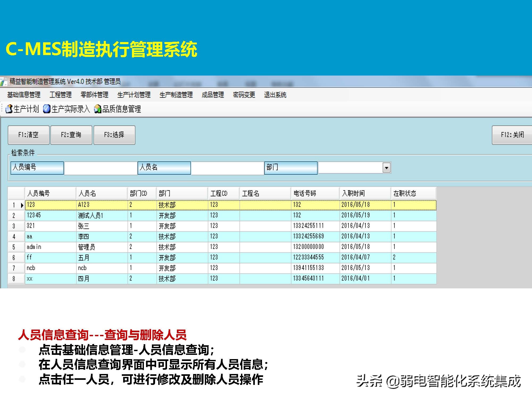Click the F3:选择 button

tap(114, 135)
